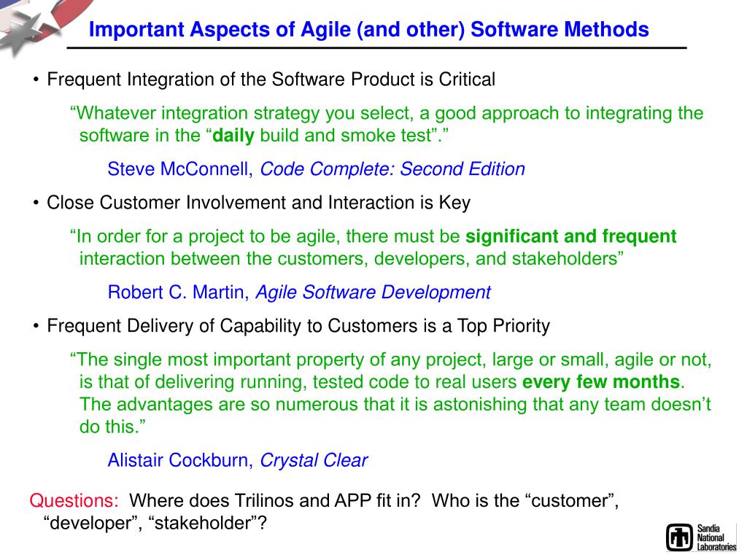The width and height of the screenshot is (747, 560).
Task: Click Agile Software Development book title
Action: coord(373,292)
